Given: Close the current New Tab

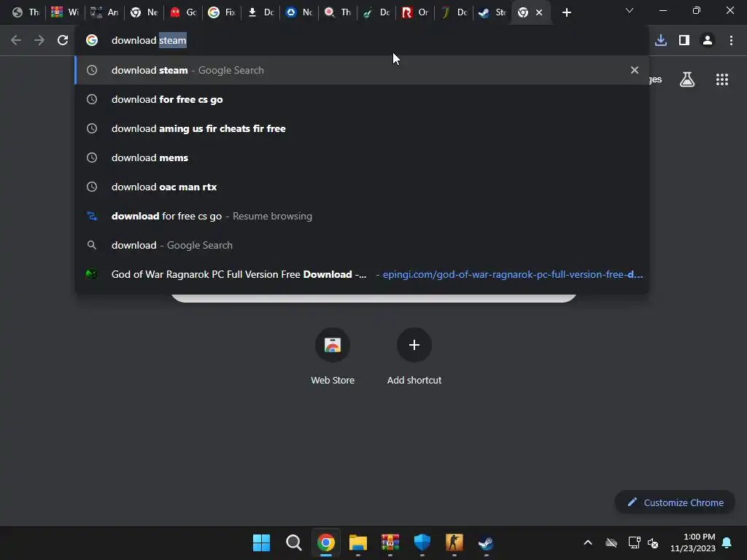Looking at the screenshot, I should (539, 12).
